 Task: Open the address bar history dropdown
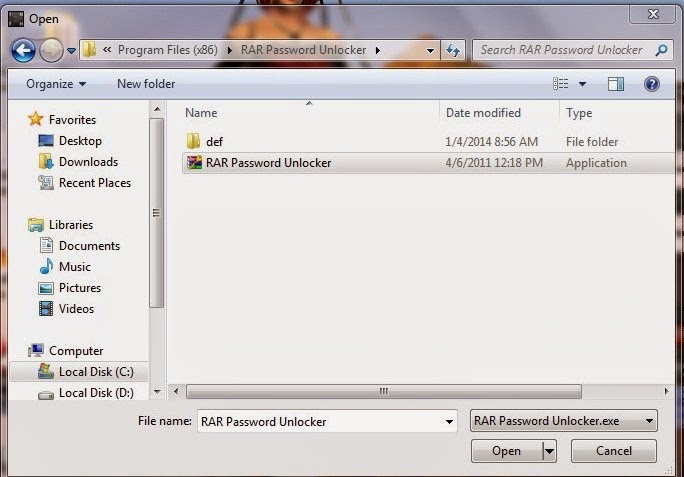click(x=430, y=51)
